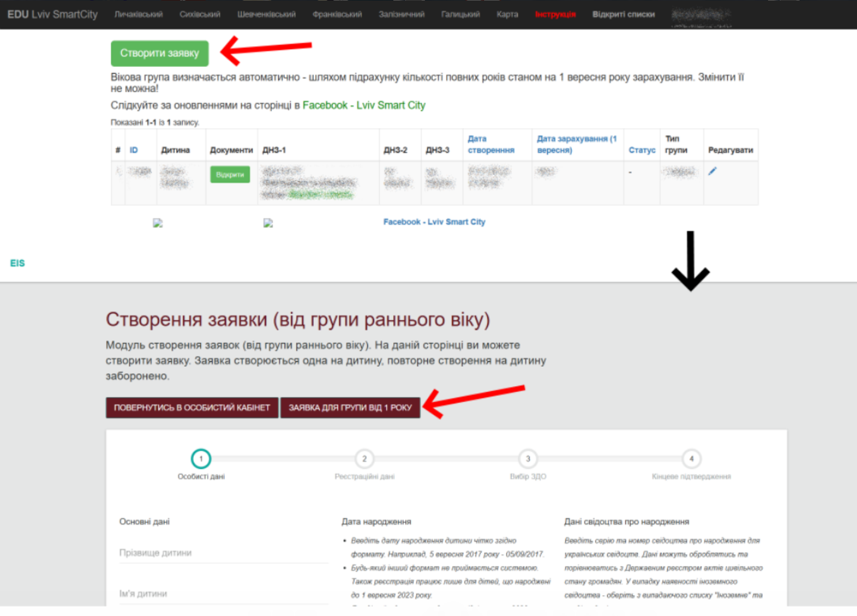Open the Карта navigation item

pyautogui.click(x=507, y=15)
